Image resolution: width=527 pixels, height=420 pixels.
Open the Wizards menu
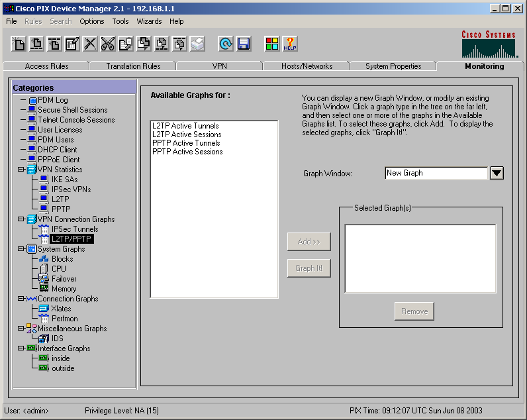pos(149,21)
